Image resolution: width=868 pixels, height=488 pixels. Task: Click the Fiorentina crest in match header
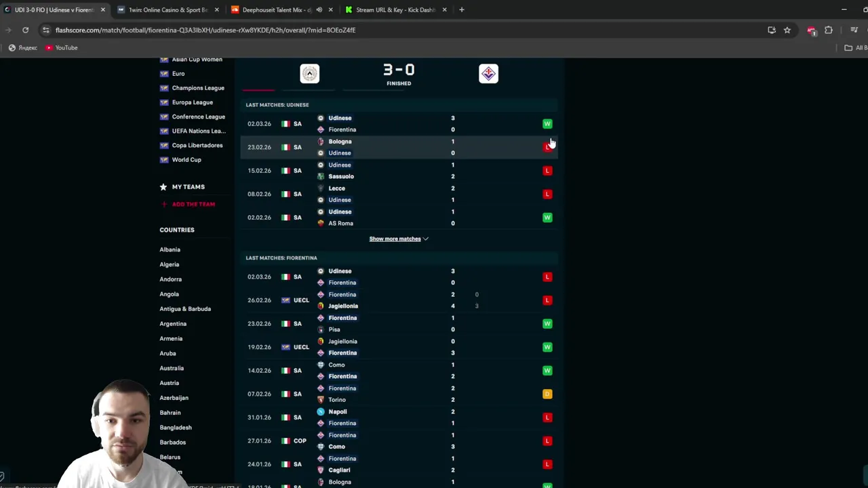click(x=488, y=73)
